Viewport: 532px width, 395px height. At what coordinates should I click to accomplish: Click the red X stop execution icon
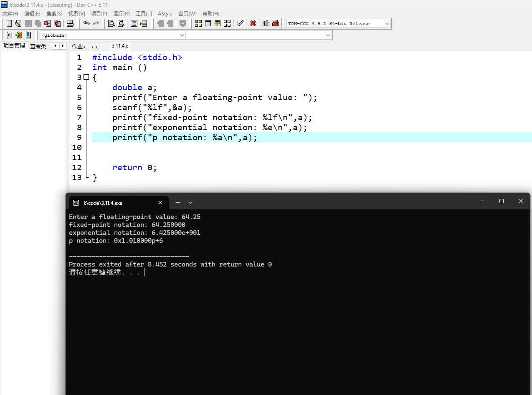tap(253, 23)
